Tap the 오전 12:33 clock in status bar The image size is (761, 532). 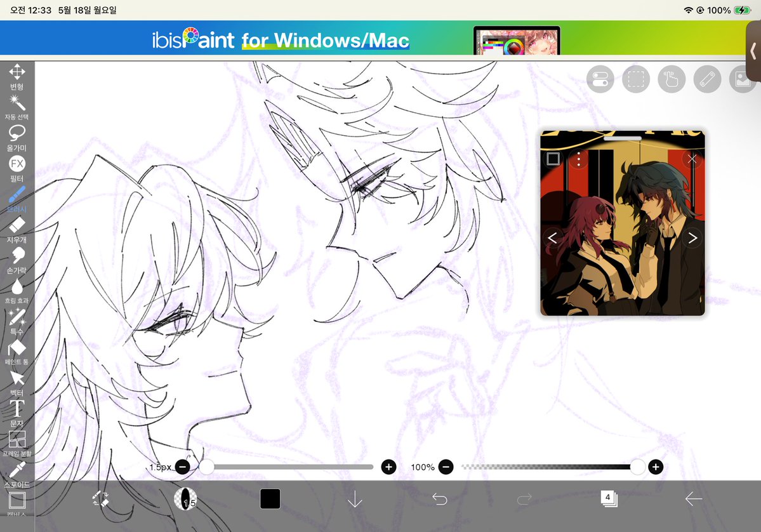tap(30, 10)
